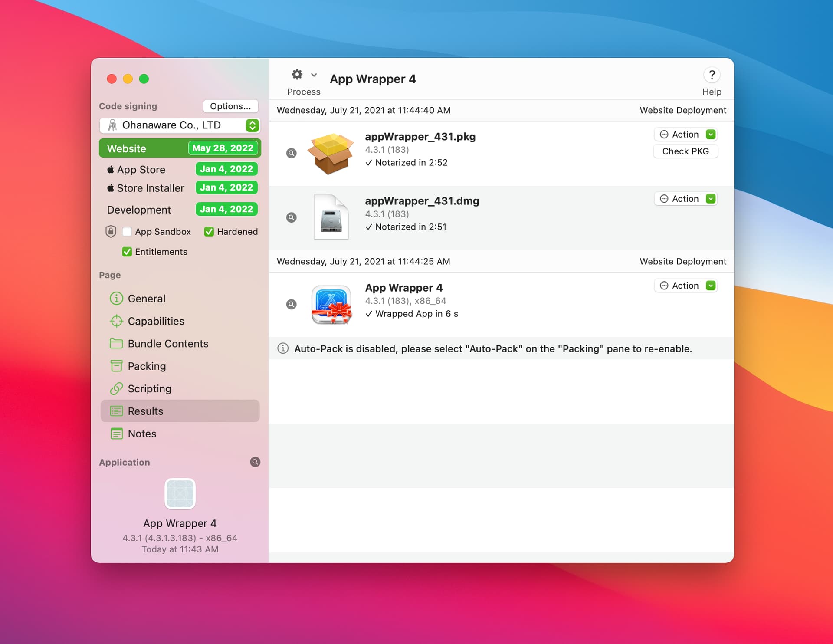
Task: Click the 'Notarized in 2:51' status
Action: click(x=406, y=227)
